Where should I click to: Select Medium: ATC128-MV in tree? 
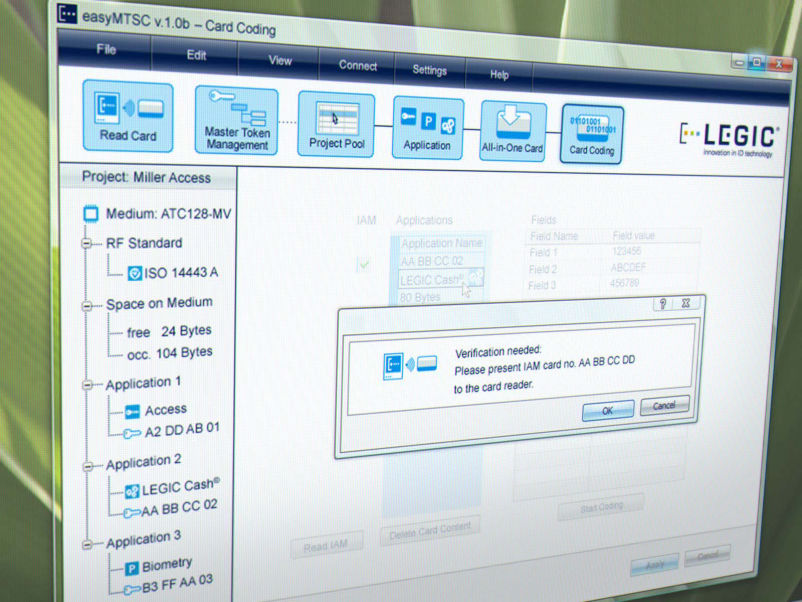(x=168, y=213)
